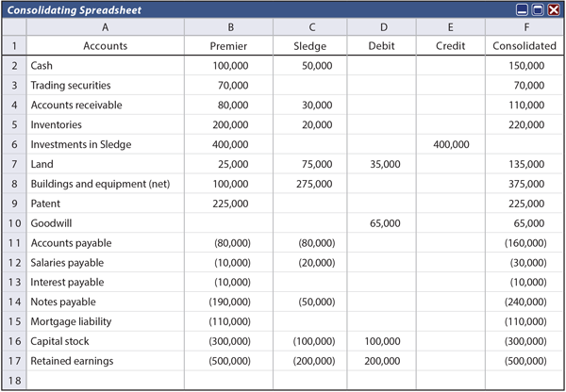This screenshot has height=392, width=566.
Task: Click Premier Patent value 225,000
Action: [x=231, y=204]
